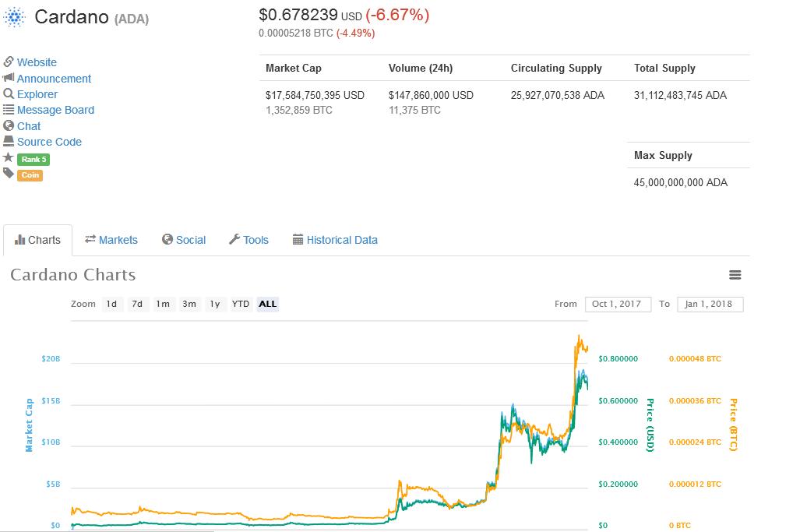Click the megaphone icon beside Announcement

(9, 78)
